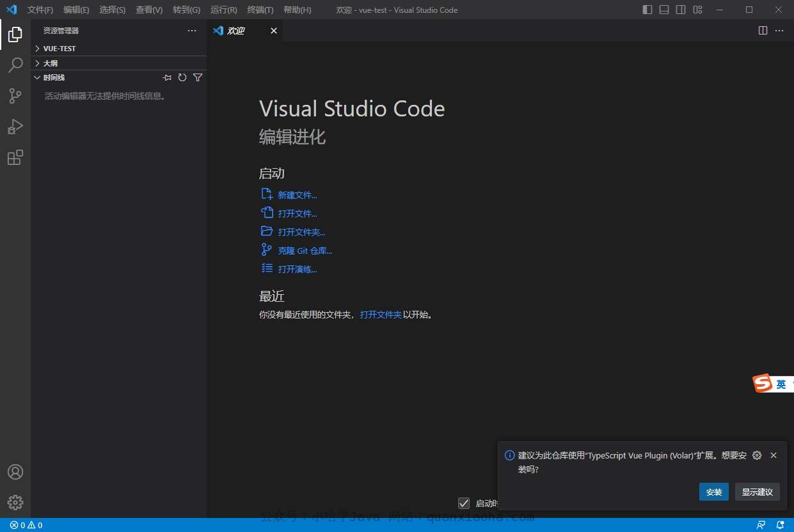This screenshot has width=794, height=532.
Task: Open the Explorer view in activity bar
Action: (15, 35)
